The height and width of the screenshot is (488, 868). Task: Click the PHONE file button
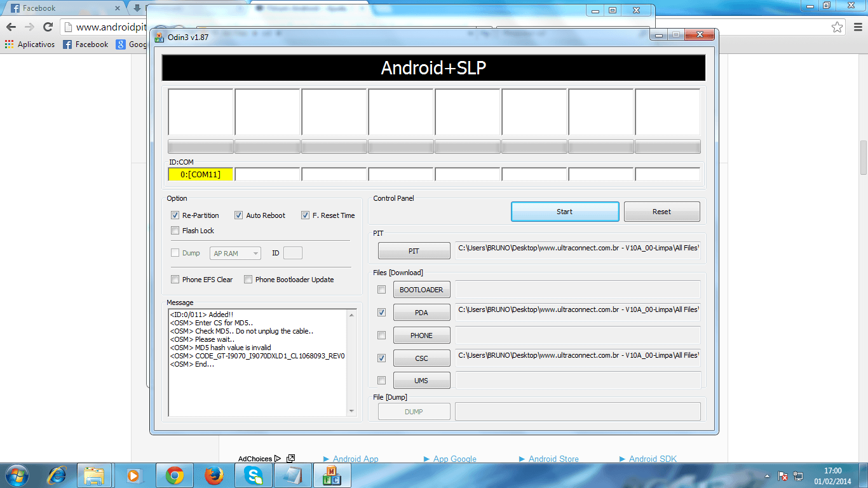click(421, 335)
